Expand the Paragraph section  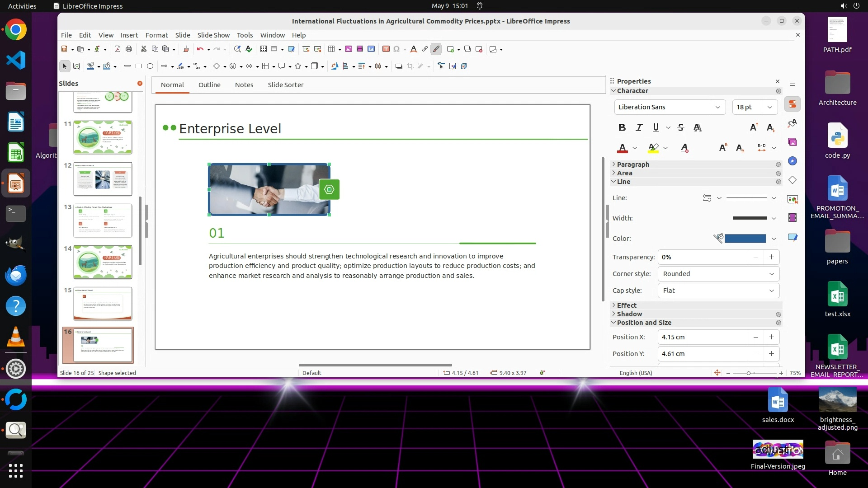(x=633, y=164)
